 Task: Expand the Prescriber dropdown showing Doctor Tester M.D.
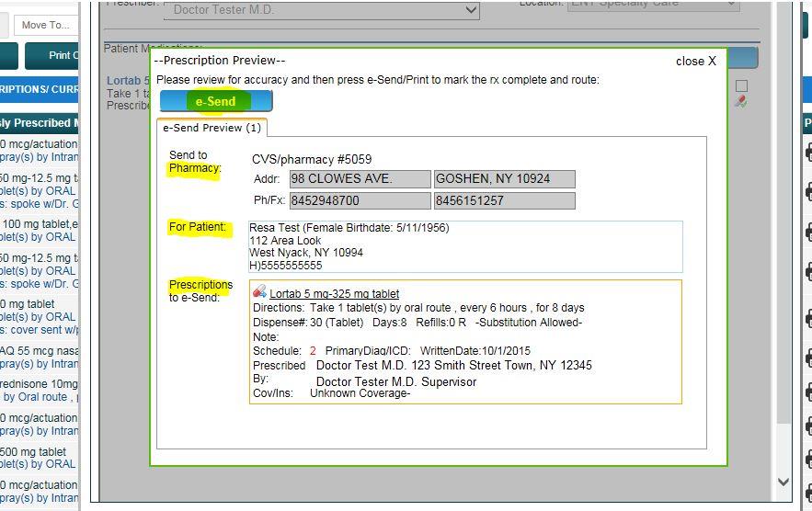[x=322, y=10]
